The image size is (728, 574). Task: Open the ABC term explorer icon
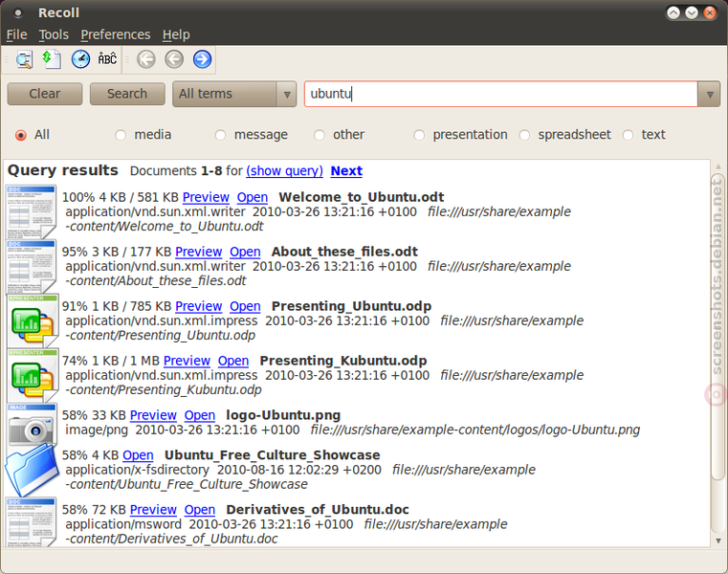tap(107, 58)
